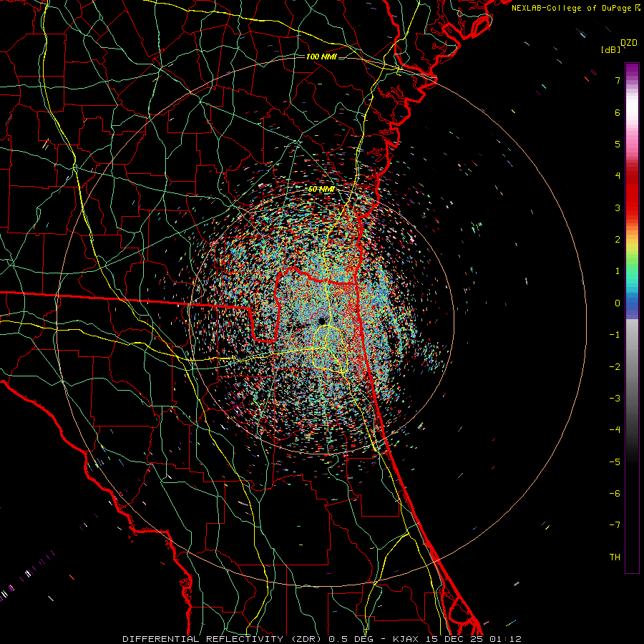Click the 2 value on the color scale
The height and width of the screenshot is (644, 644).
(x=618, y=240)
